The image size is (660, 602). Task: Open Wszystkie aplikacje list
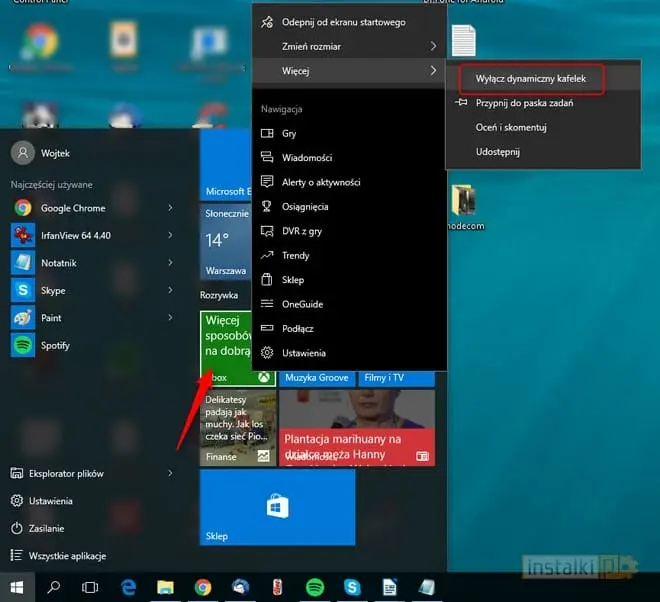[x=66, y=556]
